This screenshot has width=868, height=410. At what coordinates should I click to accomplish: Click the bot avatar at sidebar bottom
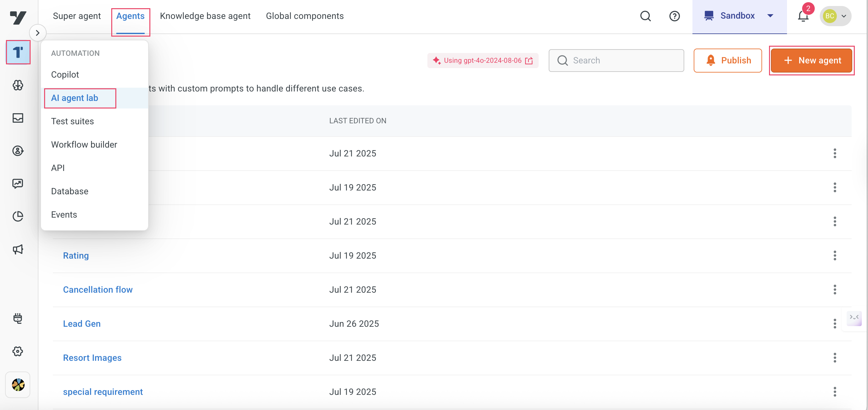18,384
